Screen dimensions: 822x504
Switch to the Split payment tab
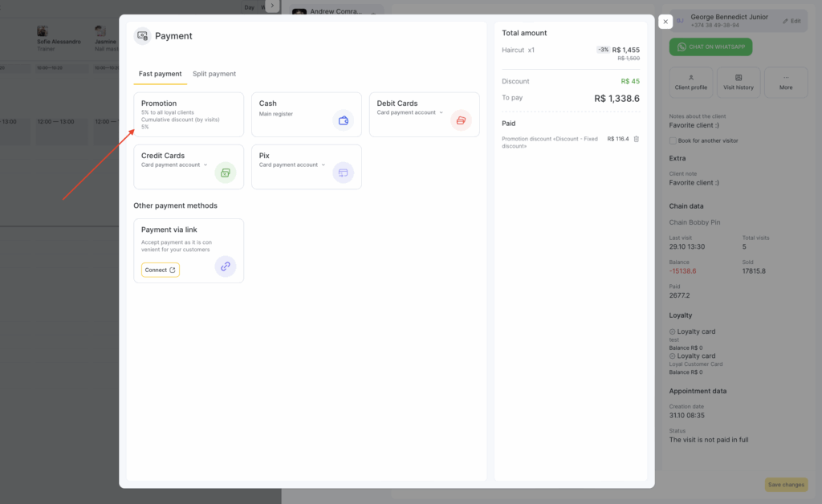[x=214, y=74]
